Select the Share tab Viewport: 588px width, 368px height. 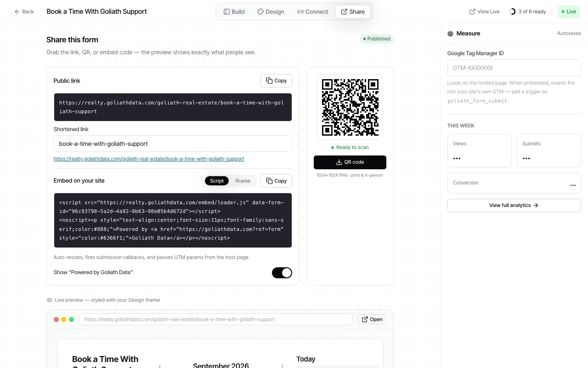353,11
